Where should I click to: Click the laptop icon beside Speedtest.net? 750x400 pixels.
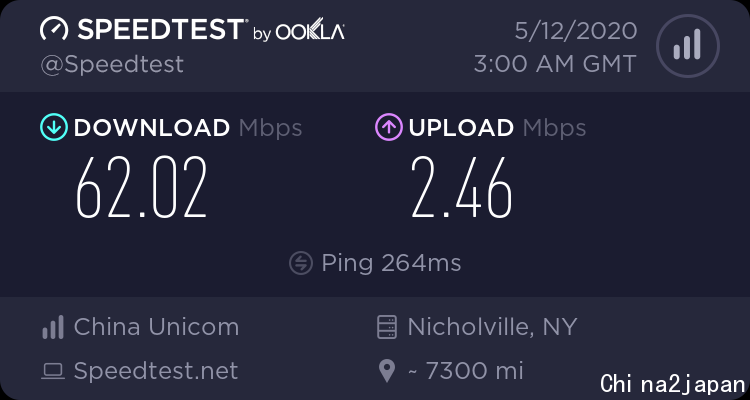coord(53,371)
